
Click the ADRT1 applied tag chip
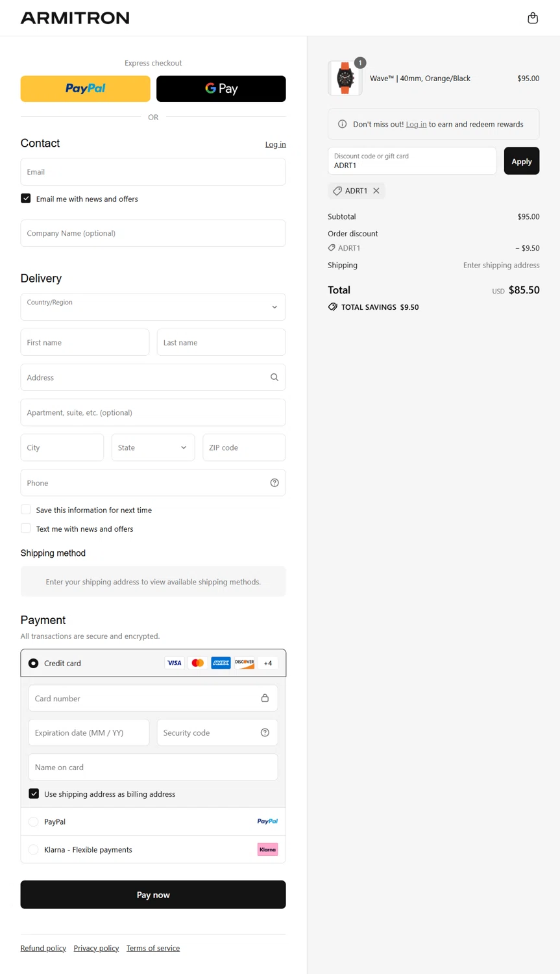pyautogui.click(x=356, y=191)
